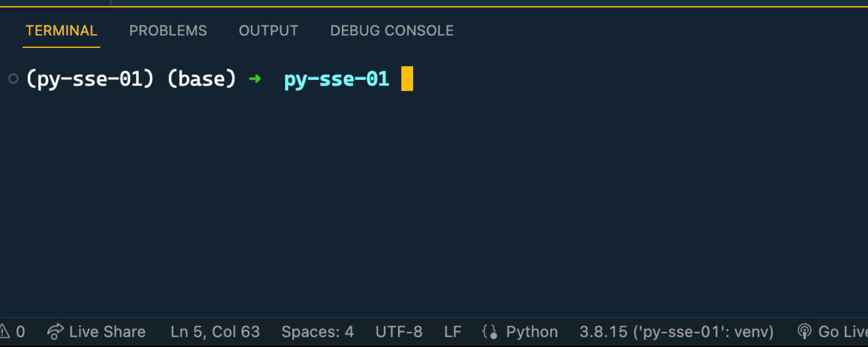
Task: Click the Go Live broadcast antenna icon
Action: point(804,331)
